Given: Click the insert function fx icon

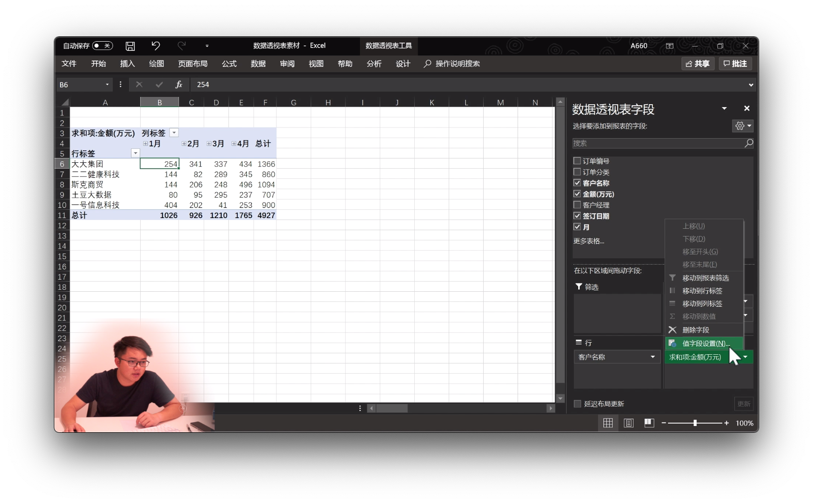Looking at the screenshot, I should tap(179, 84).
